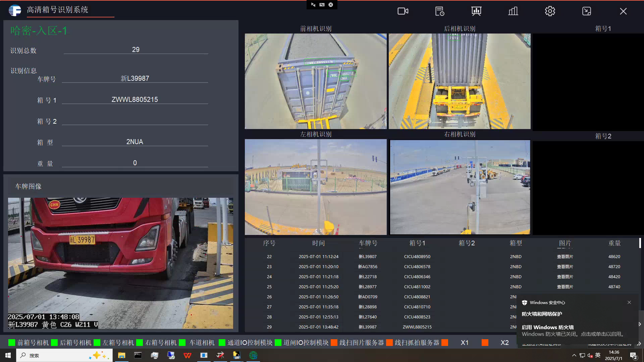This screenshot has width=644, height=362.
Task: Open File Explorer from the taskbar
Action: point(121,355)
